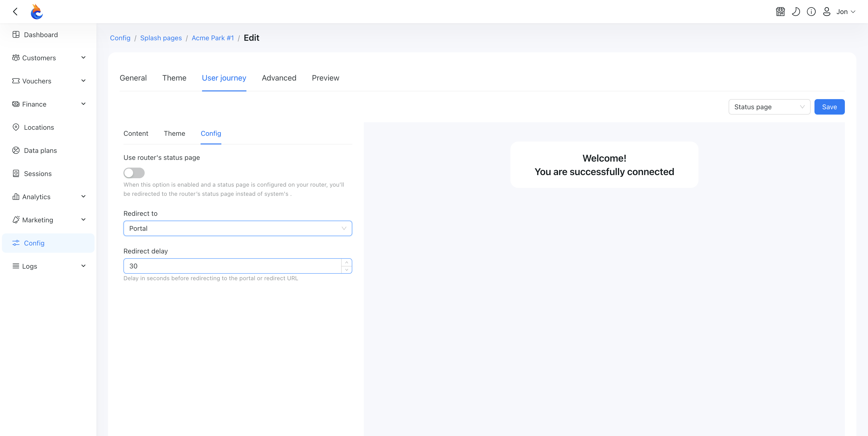Open the Preview tab
This screenshot has height=436, width=868.
pyautogui.click(x=325, y=78)
